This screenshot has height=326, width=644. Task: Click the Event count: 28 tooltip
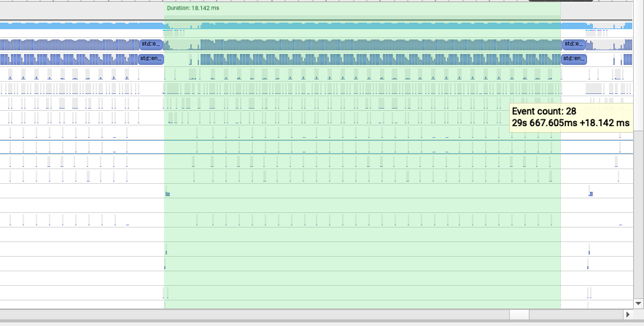[571, 117]
